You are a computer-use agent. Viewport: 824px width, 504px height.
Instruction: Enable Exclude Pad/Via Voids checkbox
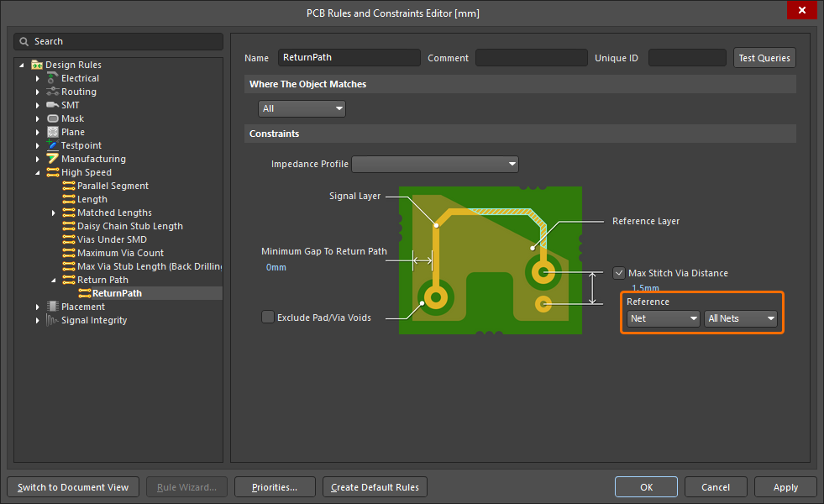(268, 317)
